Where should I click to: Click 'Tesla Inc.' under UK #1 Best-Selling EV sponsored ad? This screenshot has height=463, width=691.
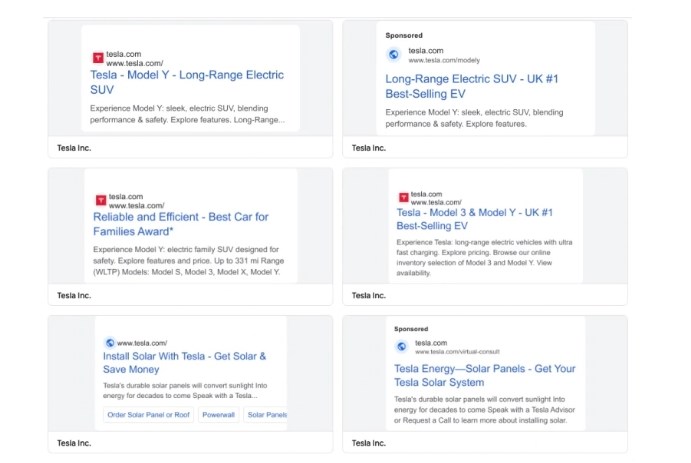pyautogui.click(x=368, y=148)
